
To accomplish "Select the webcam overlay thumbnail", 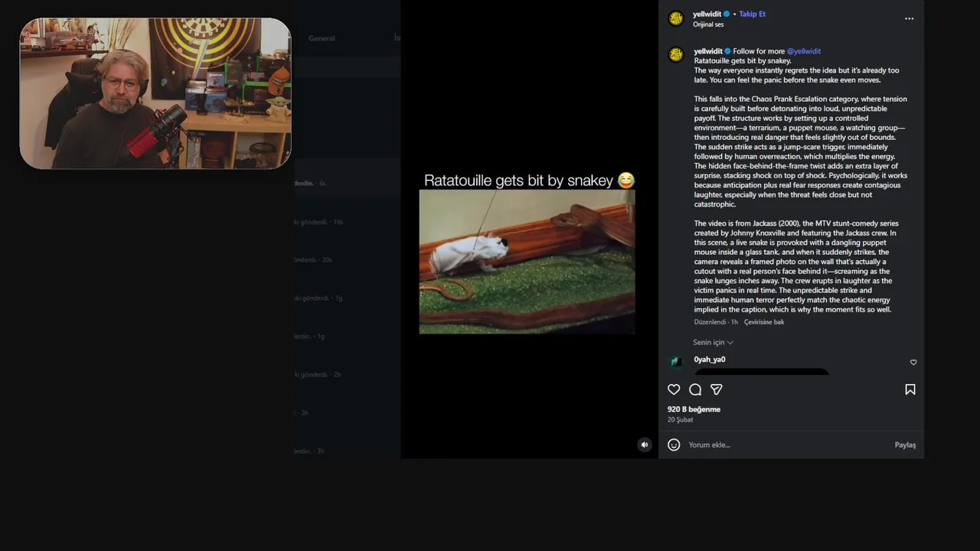I will (155, 93).
